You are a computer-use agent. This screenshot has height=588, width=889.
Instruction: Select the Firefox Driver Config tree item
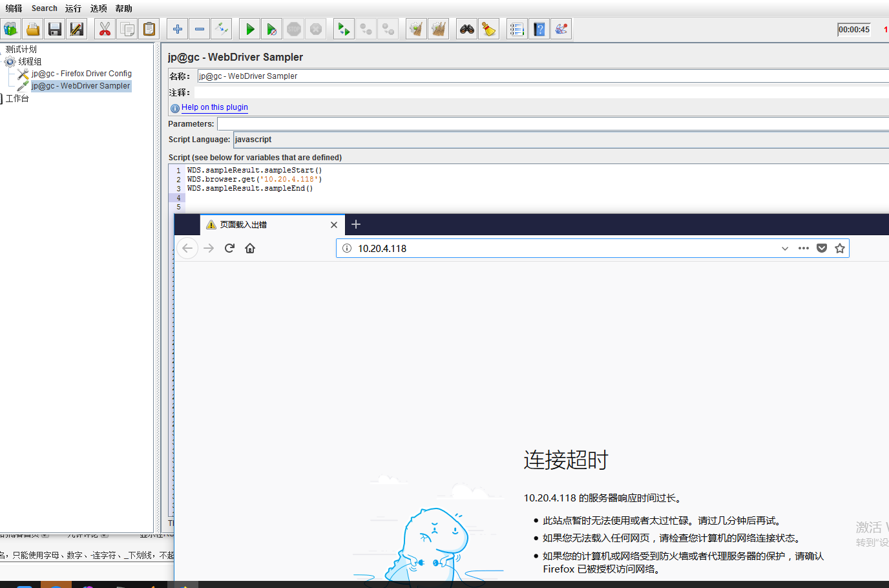point(81,74)
